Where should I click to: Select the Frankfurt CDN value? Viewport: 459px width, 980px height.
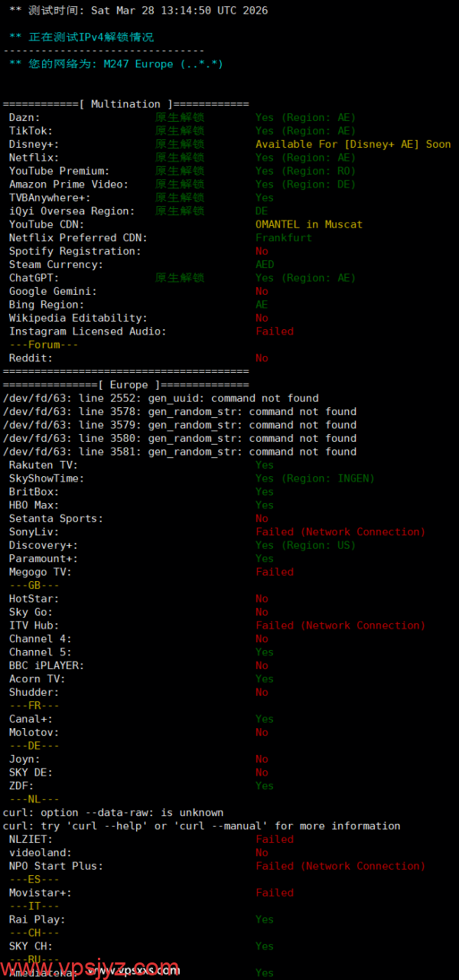click(x=284, y=238)
